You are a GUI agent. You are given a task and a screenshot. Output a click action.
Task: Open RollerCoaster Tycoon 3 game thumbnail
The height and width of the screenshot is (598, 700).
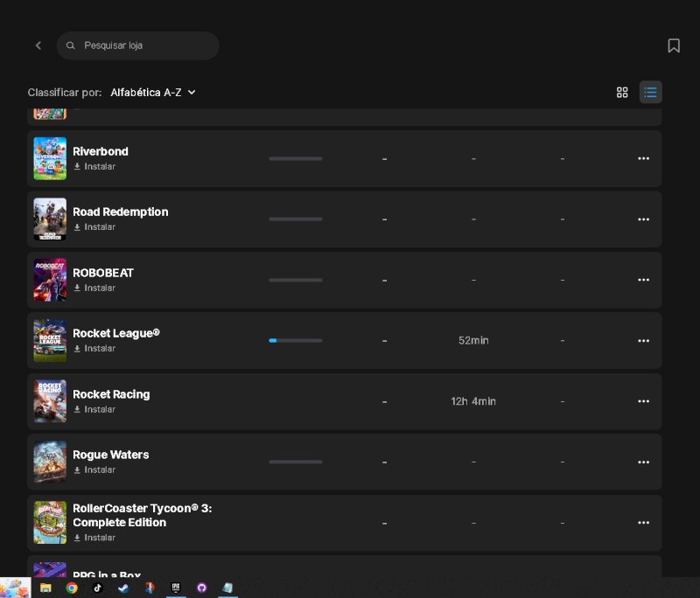[x=50, y=522]
